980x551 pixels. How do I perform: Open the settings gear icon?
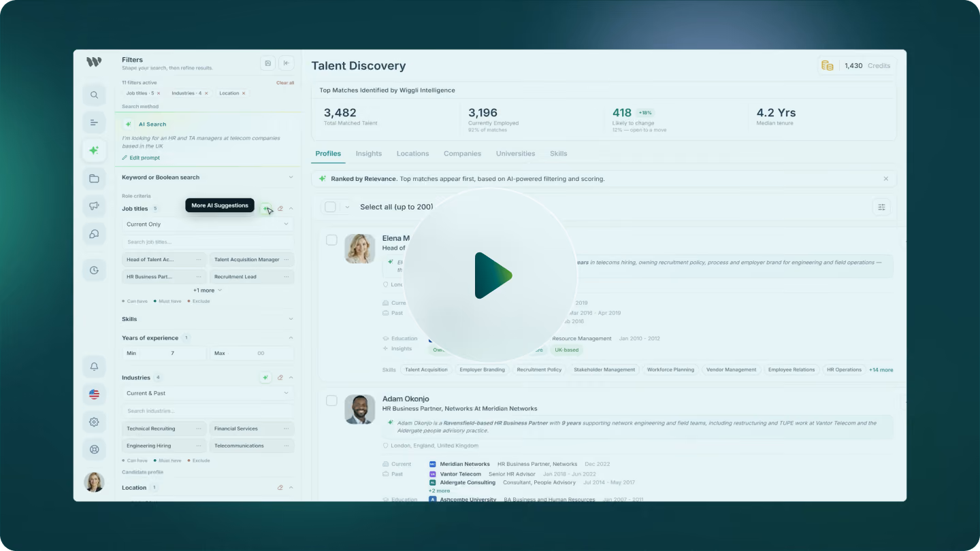[x=94, y=422]
